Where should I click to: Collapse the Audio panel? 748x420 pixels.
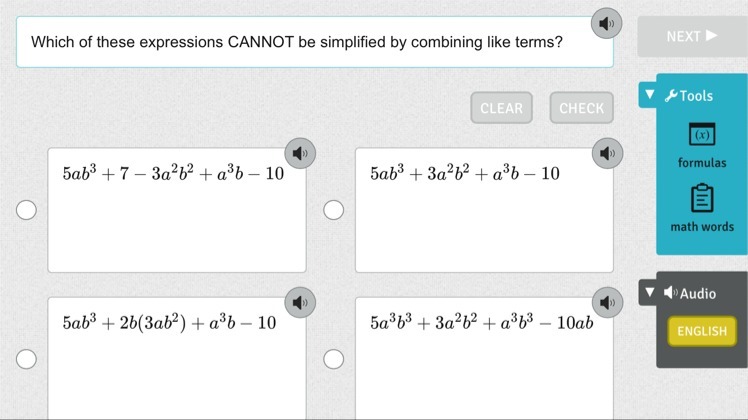tap(650, 293)
